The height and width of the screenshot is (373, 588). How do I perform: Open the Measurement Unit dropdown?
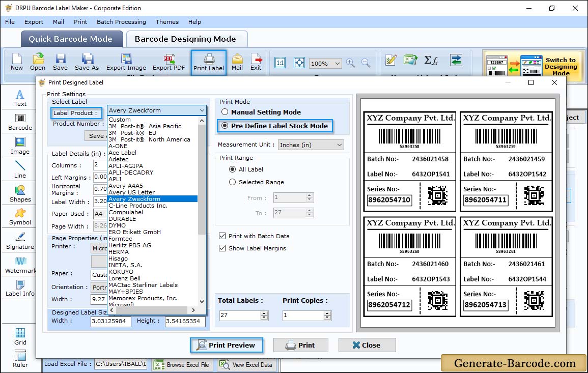coord(311,145)
